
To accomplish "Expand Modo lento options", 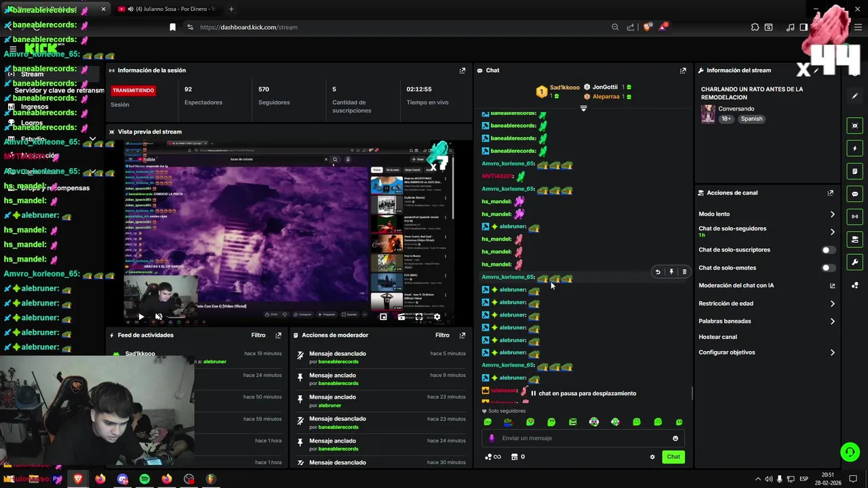I will pyautogui.click(x=832, y=214).
